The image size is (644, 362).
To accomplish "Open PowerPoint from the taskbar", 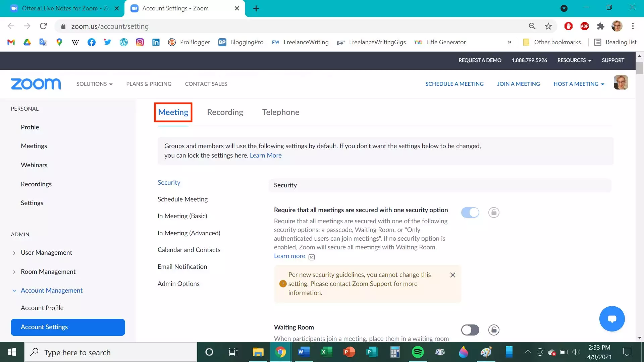I will pyautogui.click(x=349, y=352).
